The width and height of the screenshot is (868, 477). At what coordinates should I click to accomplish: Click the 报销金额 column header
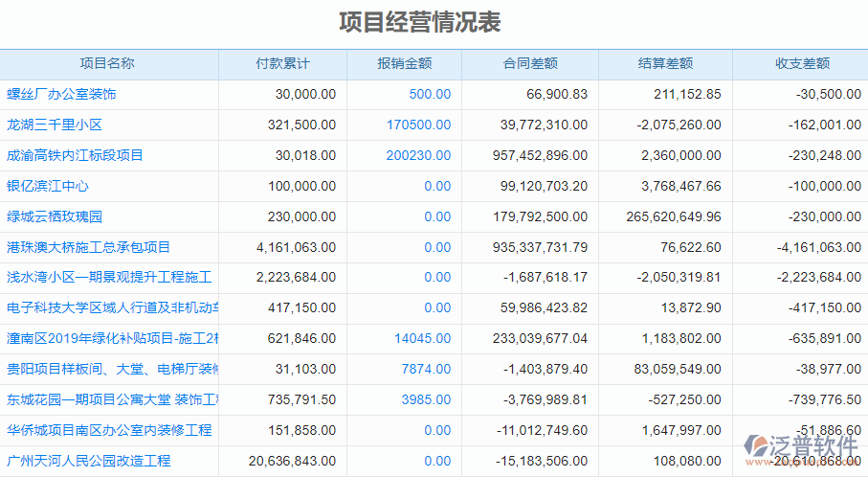405,64
